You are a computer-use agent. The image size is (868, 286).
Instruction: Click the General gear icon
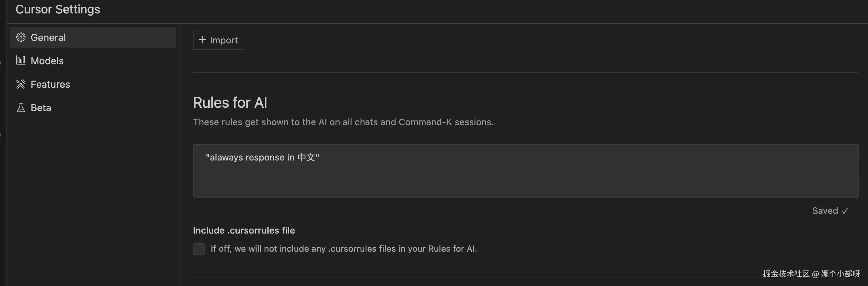(21, 37)
